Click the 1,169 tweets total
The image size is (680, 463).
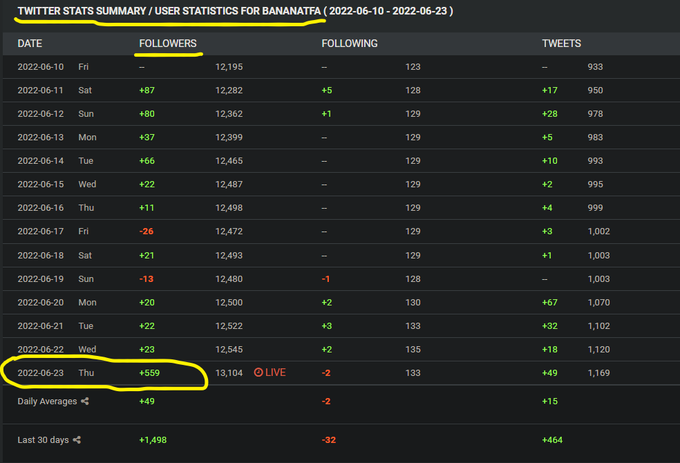(x=598, y=373)
